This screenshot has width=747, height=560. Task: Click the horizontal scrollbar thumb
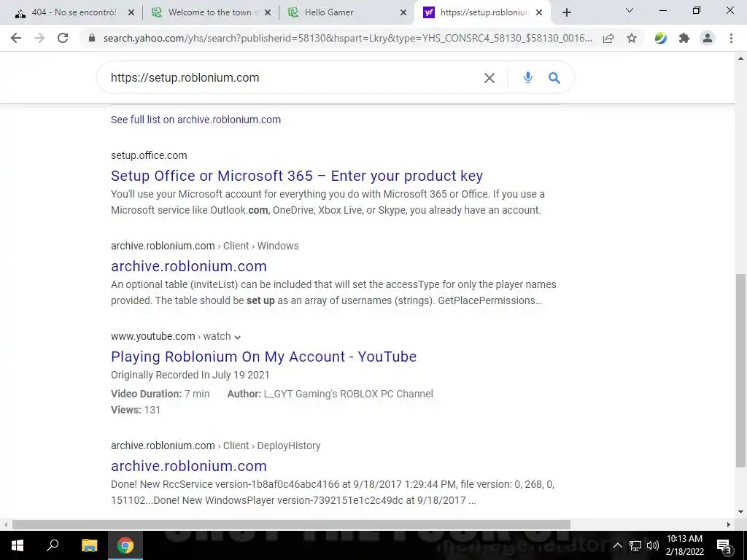291,525
